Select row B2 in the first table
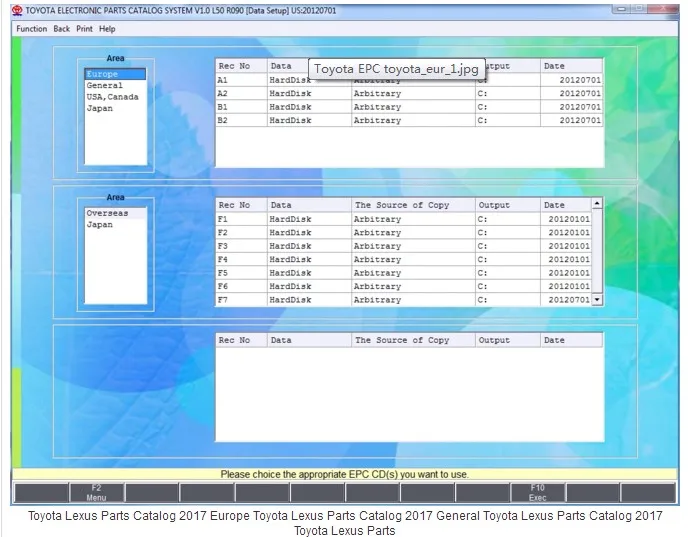Image resolution: width=688 pixels, height=537 pixels. [409, 120]
